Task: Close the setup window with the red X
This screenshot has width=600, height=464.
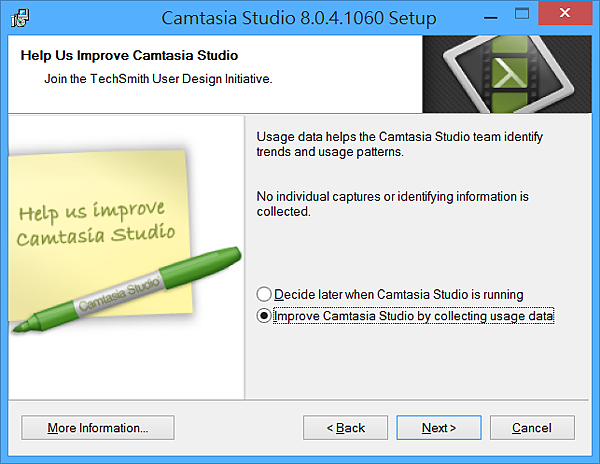Action: point(565,13)
